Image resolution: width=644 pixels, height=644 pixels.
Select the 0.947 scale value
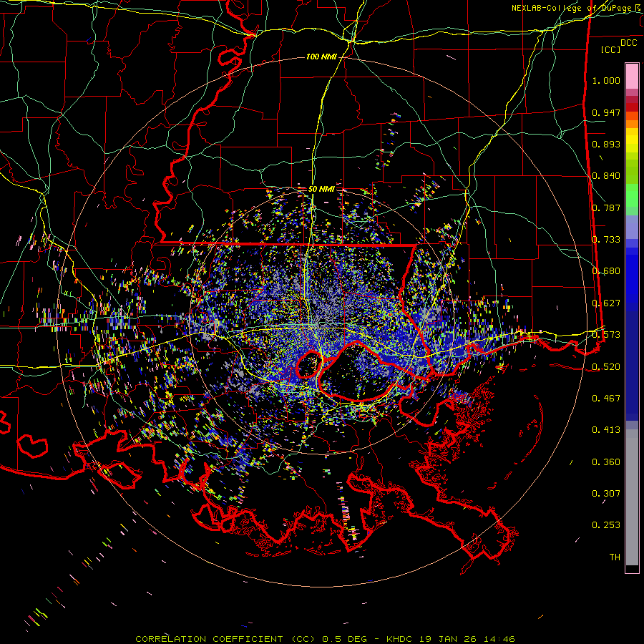click(x=606, y=112)
